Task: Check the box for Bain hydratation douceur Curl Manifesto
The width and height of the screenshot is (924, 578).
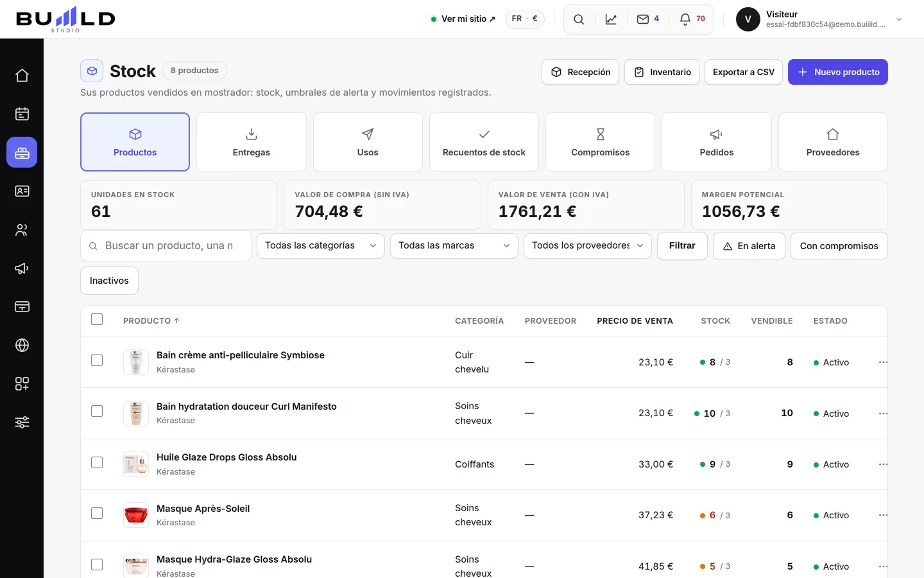Action: [x=97, y=411]
